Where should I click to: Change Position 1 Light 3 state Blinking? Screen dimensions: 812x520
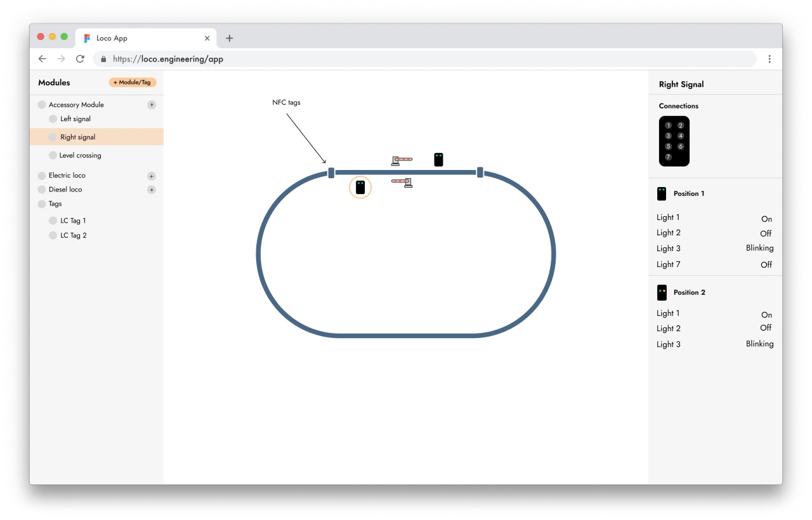coord(760,248)
